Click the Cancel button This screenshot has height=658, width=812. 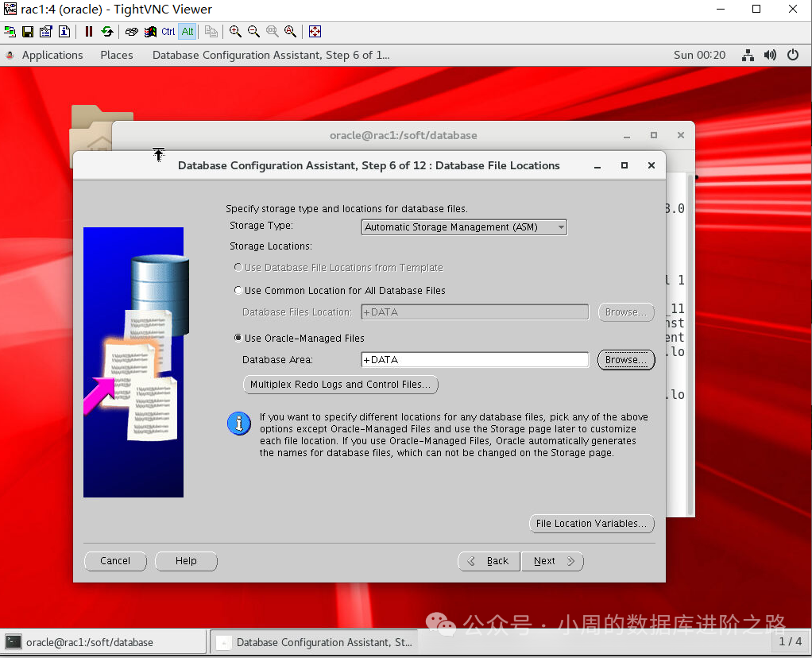tap(115, 561)
